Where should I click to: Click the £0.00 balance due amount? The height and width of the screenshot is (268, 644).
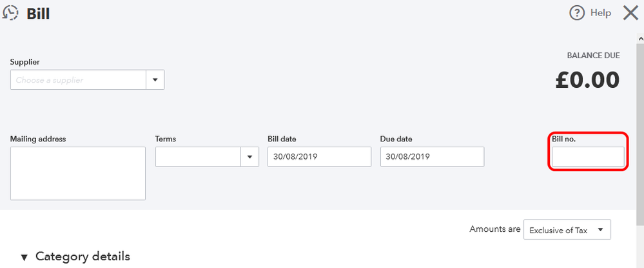pyautogui.click(x=587, y=81)
